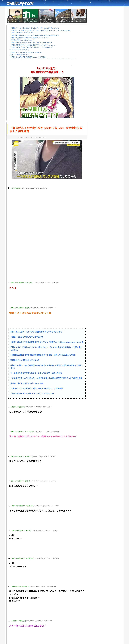Open the ゲーム機とりあえず何でもスケルトン link
129x644 pixels.
(36, 373)
